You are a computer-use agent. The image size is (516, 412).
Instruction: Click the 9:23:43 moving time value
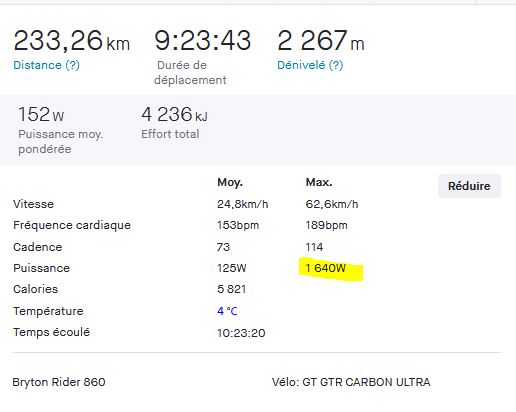point(202,41)
